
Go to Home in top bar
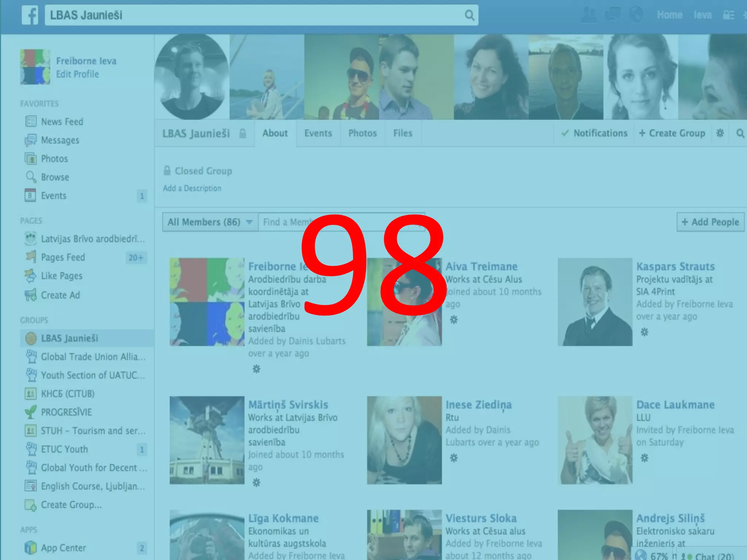coord(670,15)
